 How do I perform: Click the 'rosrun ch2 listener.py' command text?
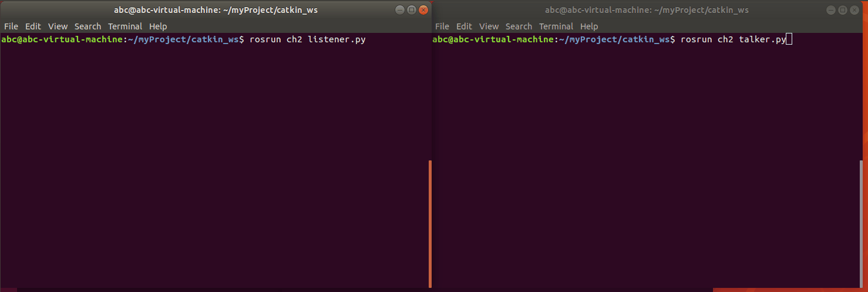tap(308, 40)
